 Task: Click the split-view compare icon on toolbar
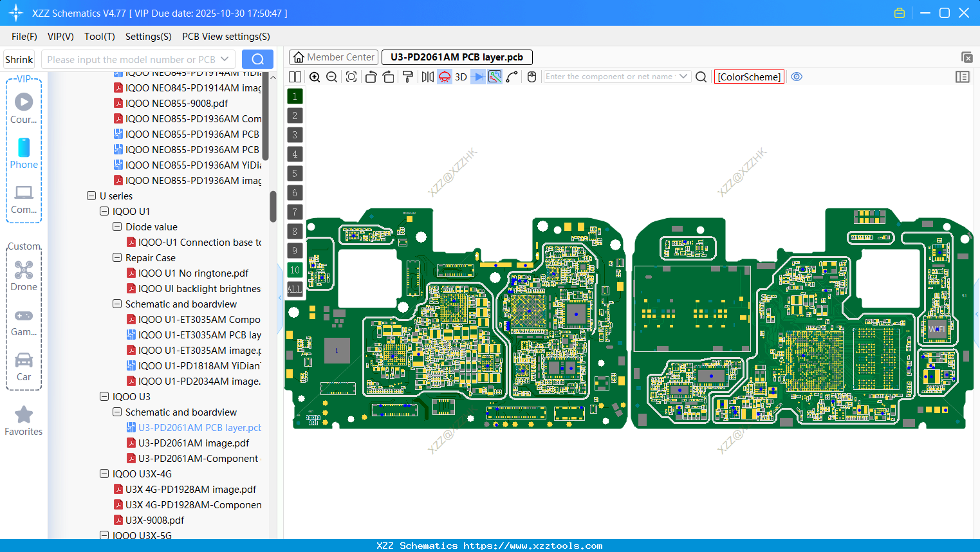(294, 77)
